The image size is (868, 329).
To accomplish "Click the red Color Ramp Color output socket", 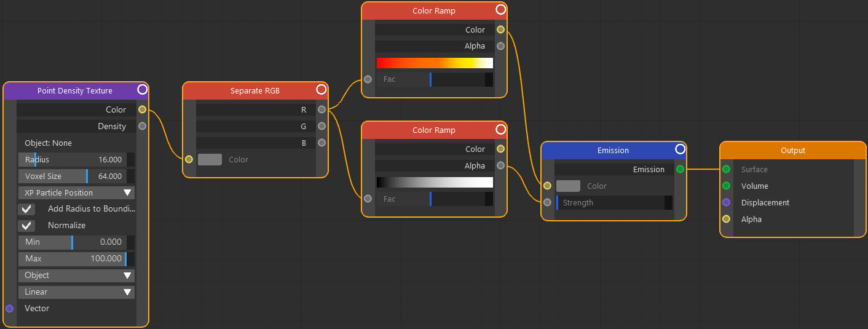I will 500,30.
